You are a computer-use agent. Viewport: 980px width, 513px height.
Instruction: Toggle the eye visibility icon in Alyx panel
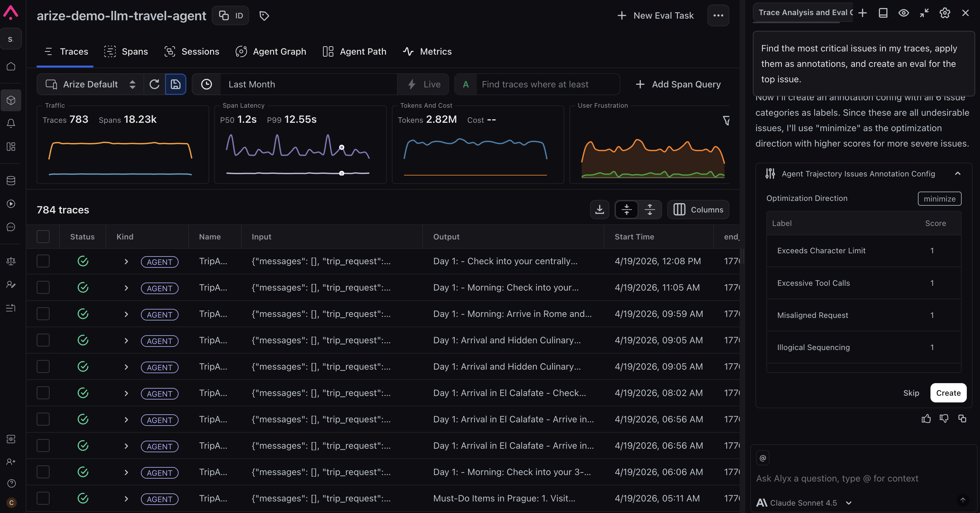903,13
